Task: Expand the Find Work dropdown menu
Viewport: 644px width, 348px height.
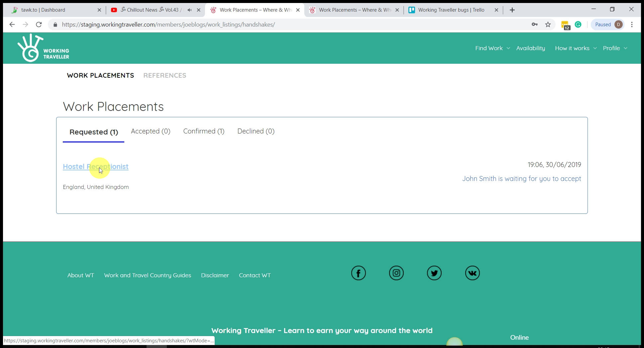Action: pyautogui.click(x=492, y=48)
